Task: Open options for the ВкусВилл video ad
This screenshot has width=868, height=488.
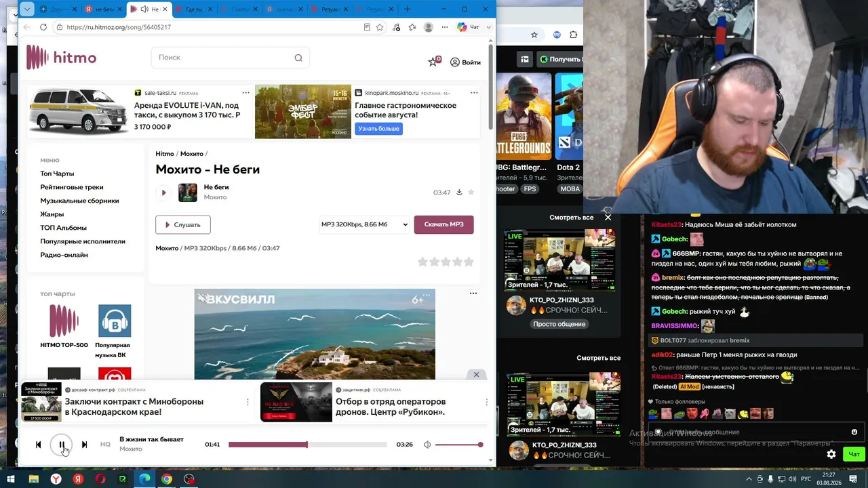Action: pos(473,293)
